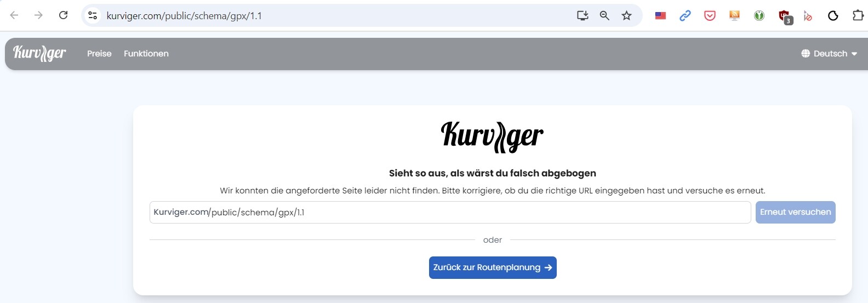Image resolution: width=868 pixels, height=303 pixels.
Task: Open the Preise menu item
Action: pos(99,54)
